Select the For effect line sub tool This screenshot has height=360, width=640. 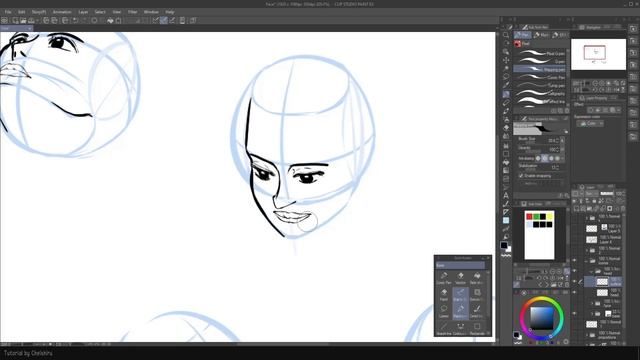pos(540,101)
